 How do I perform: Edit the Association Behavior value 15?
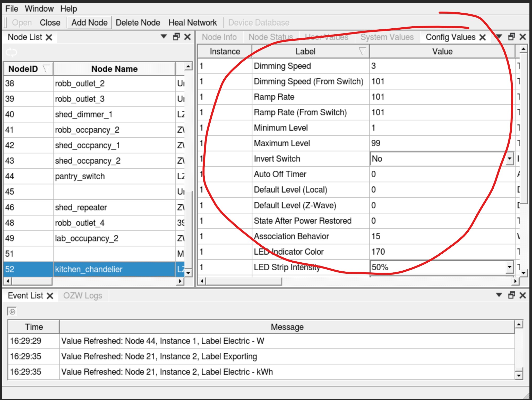click(442, 236)
